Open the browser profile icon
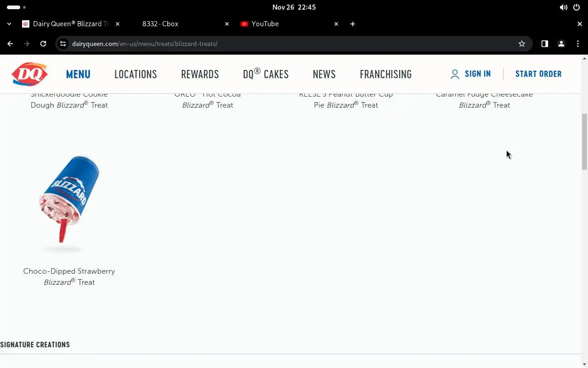The image size is (588, 368). click(561, 44)
